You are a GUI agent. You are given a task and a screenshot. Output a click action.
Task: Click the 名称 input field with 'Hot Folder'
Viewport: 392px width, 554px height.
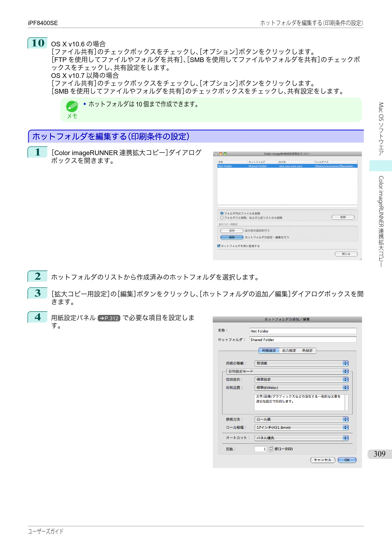click(x=303, y=331)
